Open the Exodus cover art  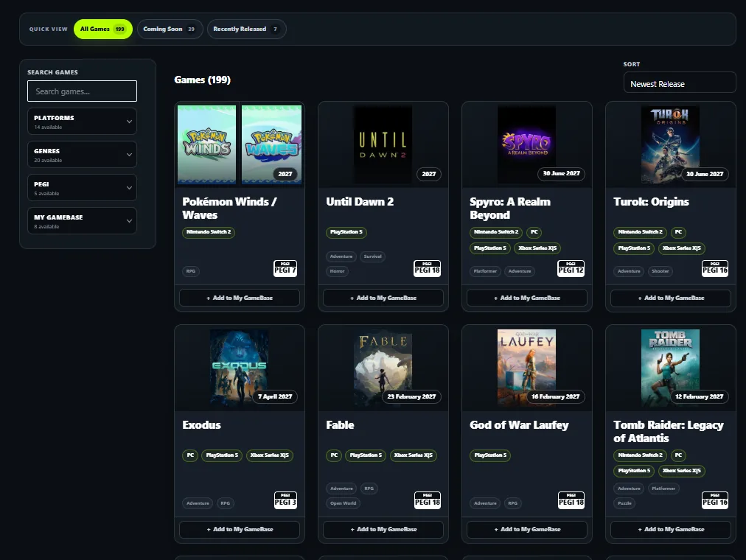coord(240,368)
